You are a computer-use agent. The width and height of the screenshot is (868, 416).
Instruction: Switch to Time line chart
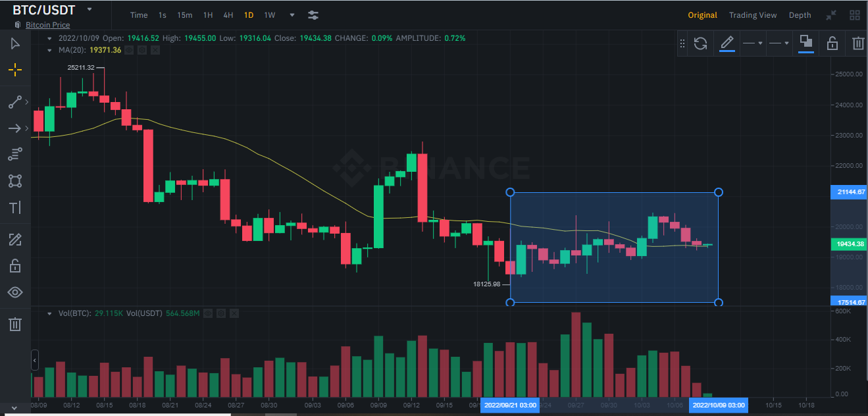click(139, 15)
